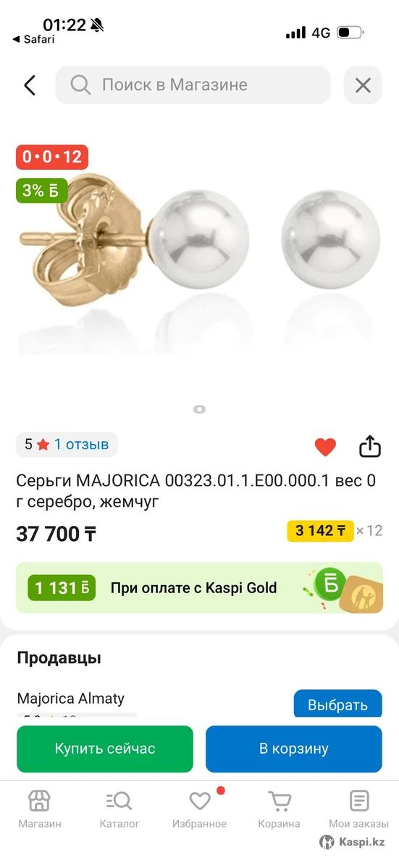Select seller with Выбрать button

coord(337,705)
